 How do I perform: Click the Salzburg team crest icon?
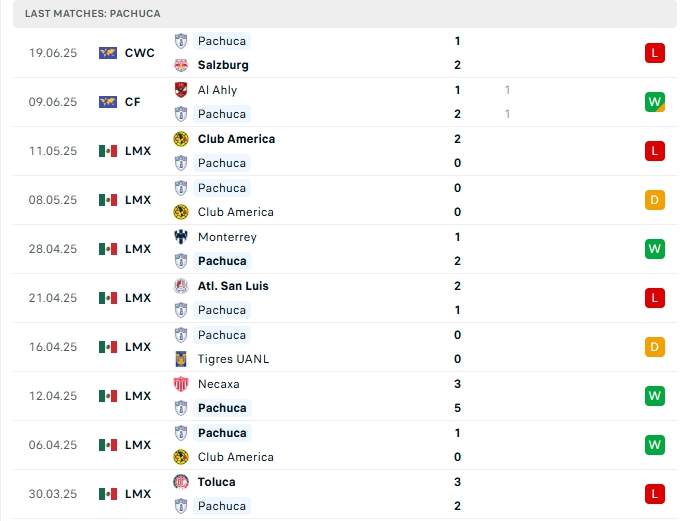click(181, 65)
